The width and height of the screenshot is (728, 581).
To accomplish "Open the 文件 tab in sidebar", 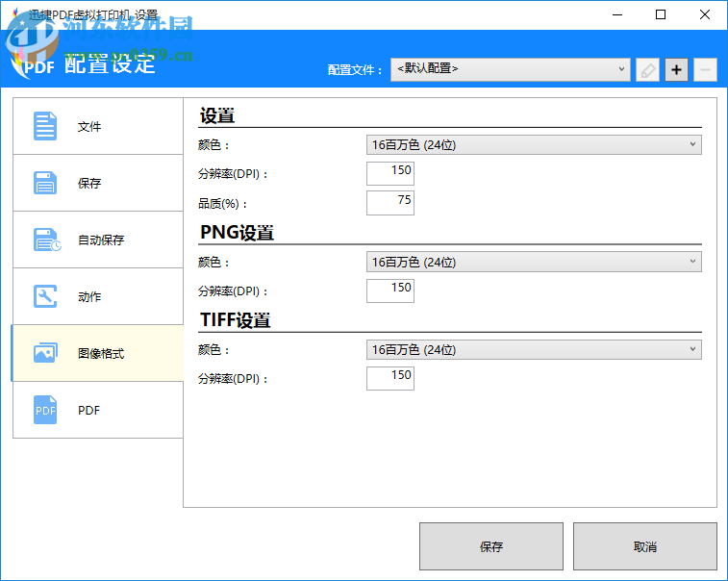I will click(x=98, y=126).
